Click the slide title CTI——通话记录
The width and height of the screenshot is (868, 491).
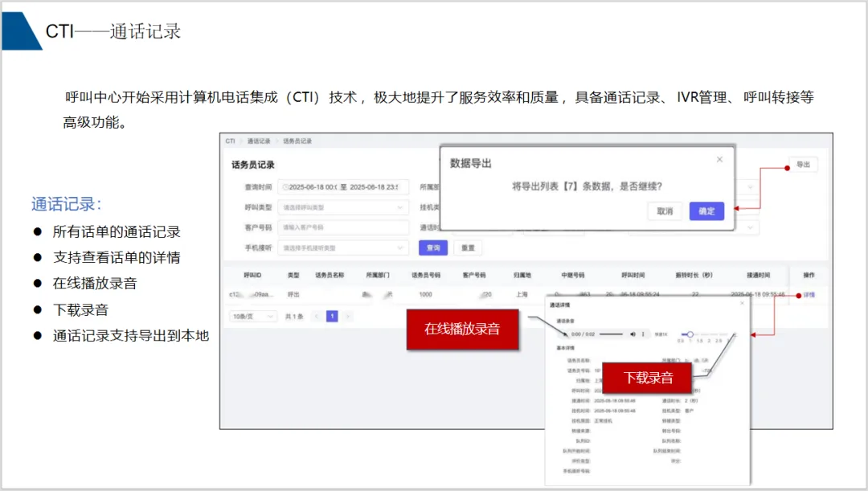113,31
